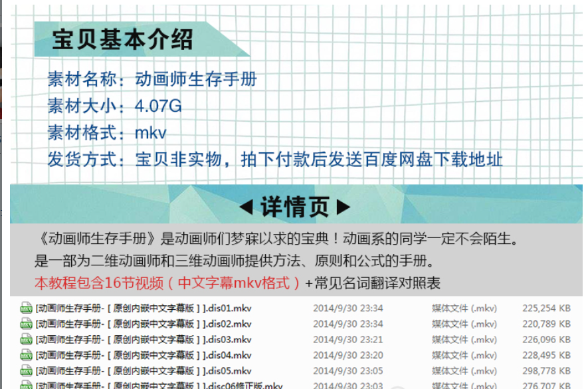The width and height of the screenshot is (588, 389).
Task: Click the 详情页 banner title
Action: point(294,207)
